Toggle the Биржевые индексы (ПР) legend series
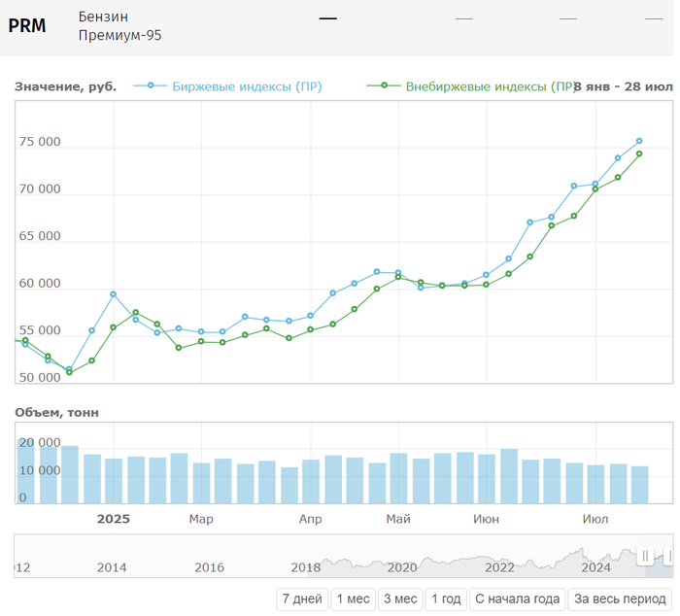The width and height of the screenshot is (680, 616). 247,86
